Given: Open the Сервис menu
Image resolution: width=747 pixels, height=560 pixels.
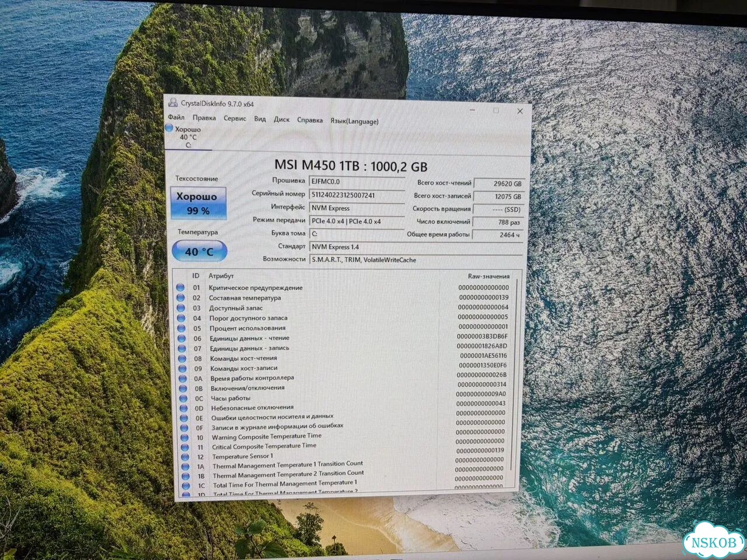Looking at the screenshot, I should click(235, 118).
